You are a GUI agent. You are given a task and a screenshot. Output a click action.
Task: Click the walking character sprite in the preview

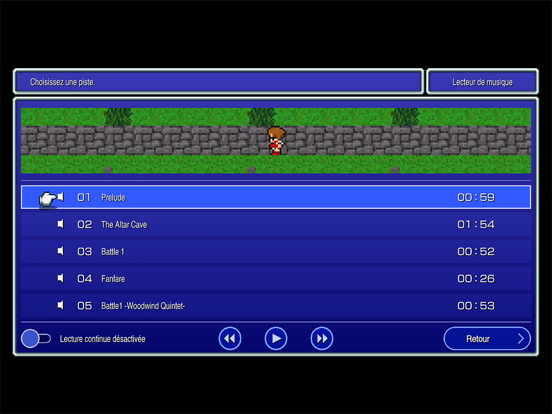(x=276, y=141)
